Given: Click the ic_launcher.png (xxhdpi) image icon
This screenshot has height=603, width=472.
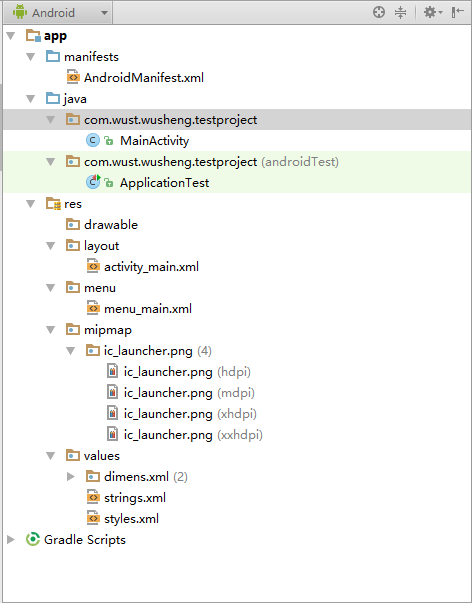Looking at the screenshot, I should pyautogui.click(x=112, y=434).
